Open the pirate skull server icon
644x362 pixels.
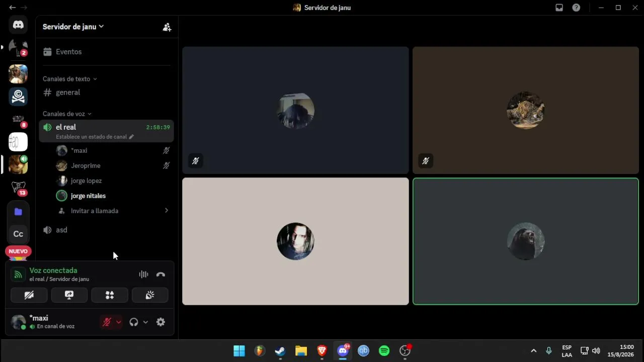(18, 96)
